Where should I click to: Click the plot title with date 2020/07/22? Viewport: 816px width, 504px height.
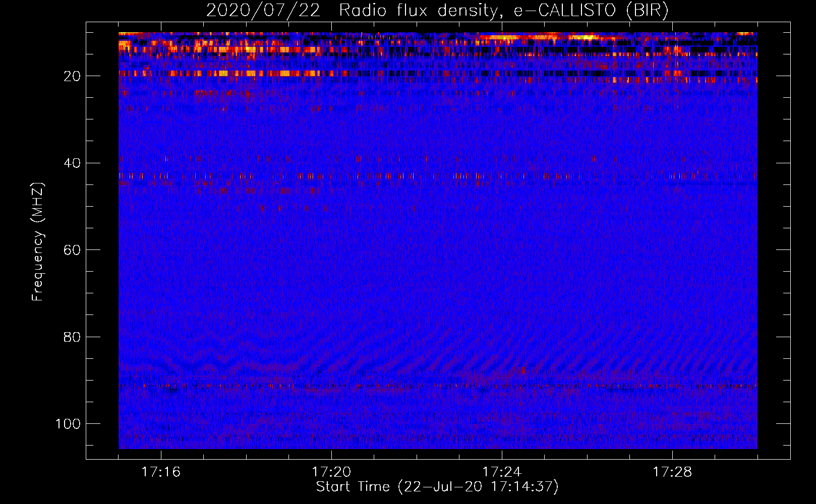437,10
